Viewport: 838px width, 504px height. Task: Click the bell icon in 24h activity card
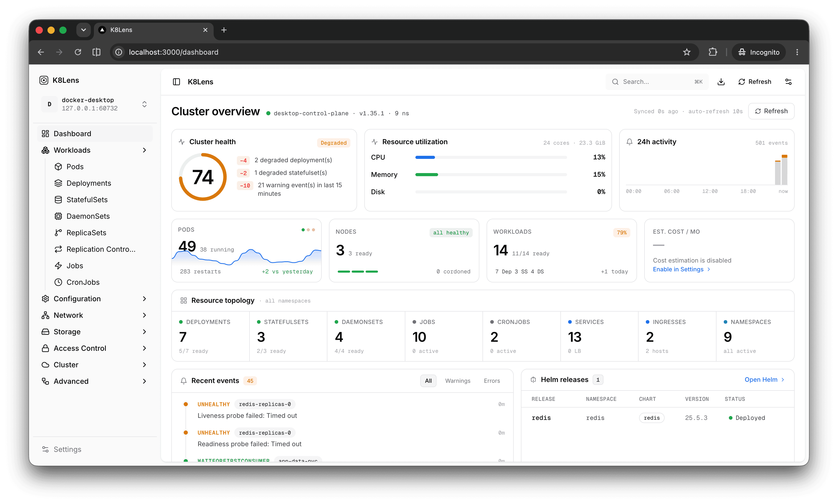(629, 142)
